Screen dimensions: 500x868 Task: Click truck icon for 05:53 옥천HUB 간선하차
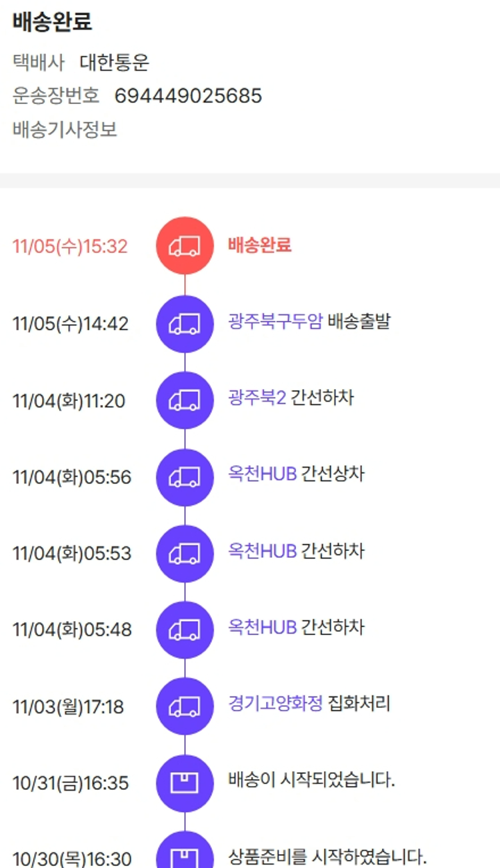[x=185, y=554]
